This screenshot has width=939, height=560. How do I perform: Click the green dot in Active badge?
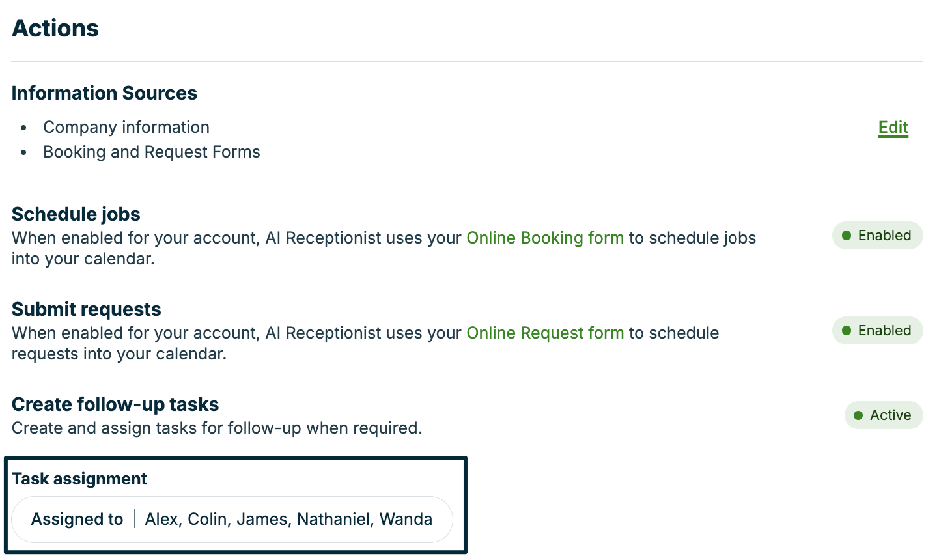pyautogui.click(x=858, y=415)
